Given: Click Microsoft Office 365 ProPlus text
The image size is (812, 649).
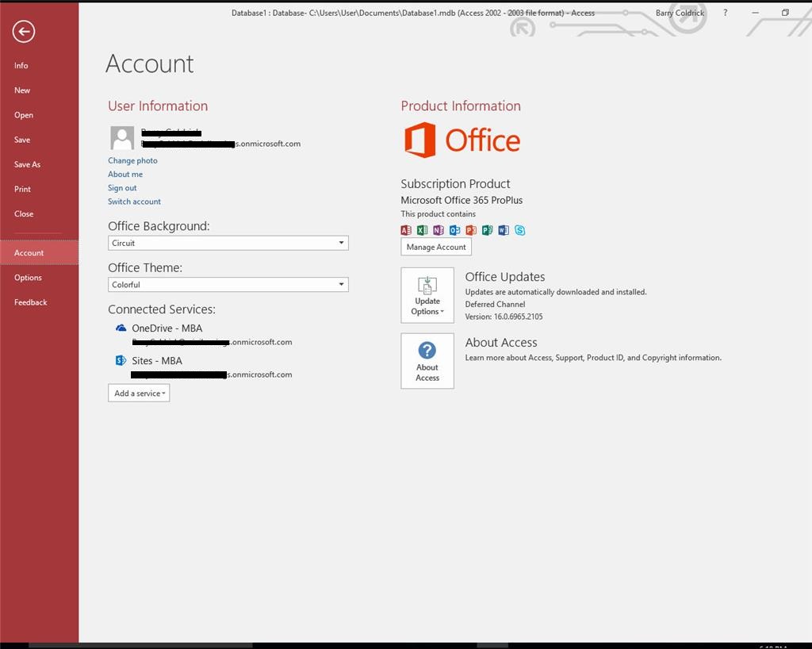Looking at the screenshot, I should click(x=462, y=200).
